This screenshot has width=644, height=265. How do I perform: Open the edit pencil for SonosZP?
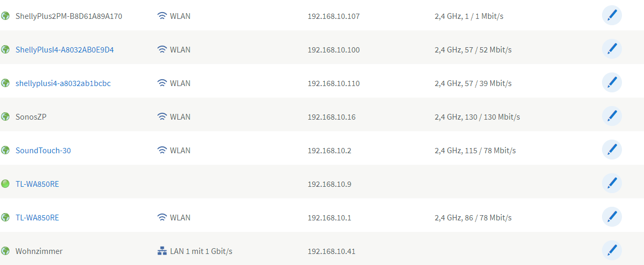coord(611,116)
